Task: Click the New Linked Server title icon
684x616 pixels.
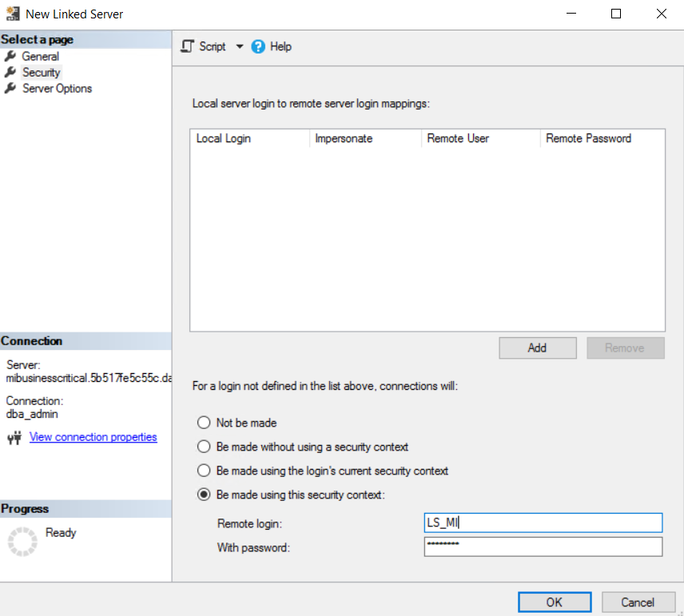Action: [x=12, y=14]
